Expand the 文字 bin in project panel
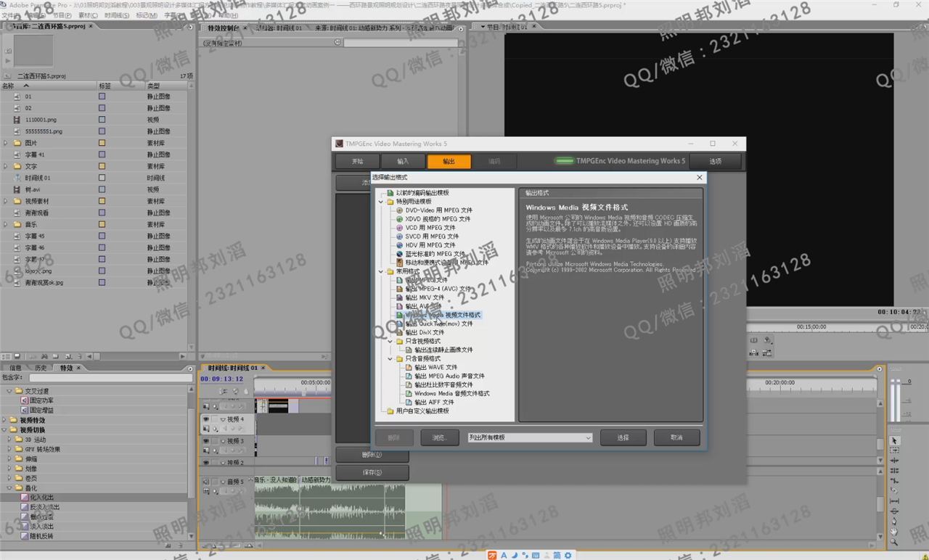 point(6,166)
